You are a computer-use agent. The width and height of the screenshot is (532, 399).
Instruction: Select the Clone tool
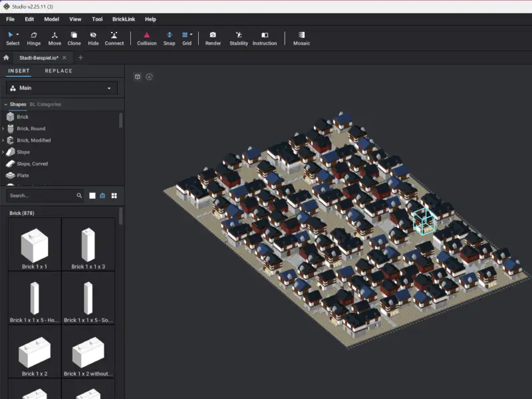[x=74, y=38]
